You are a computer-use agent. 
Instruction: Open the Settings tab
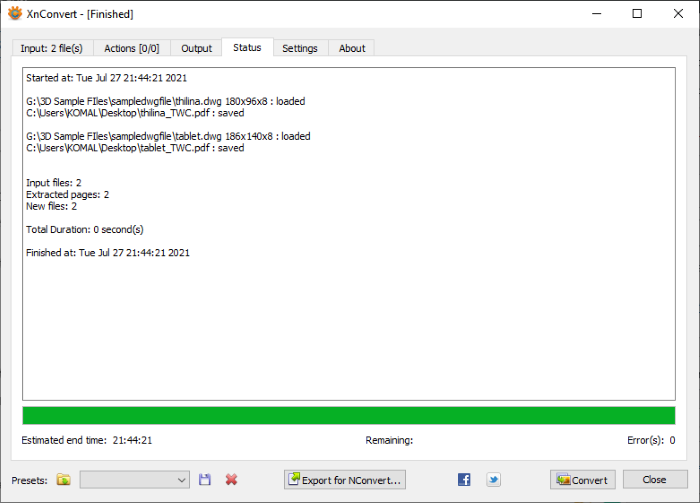[300, 48]
